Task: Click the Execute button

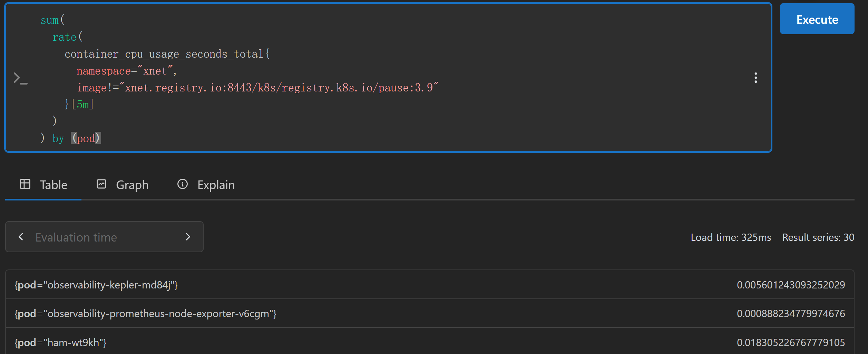Action: (x=817, y=19)
